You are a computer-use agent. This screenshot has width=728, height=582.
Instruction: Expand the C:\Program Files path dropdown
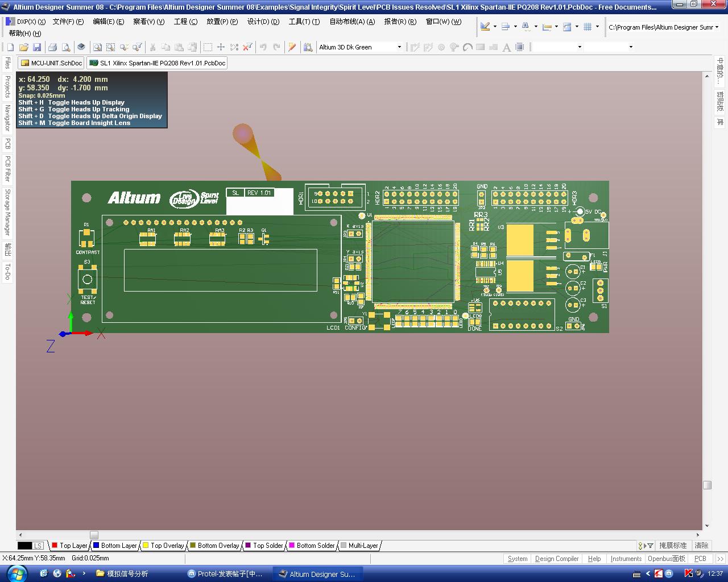(x=717, y=27)
